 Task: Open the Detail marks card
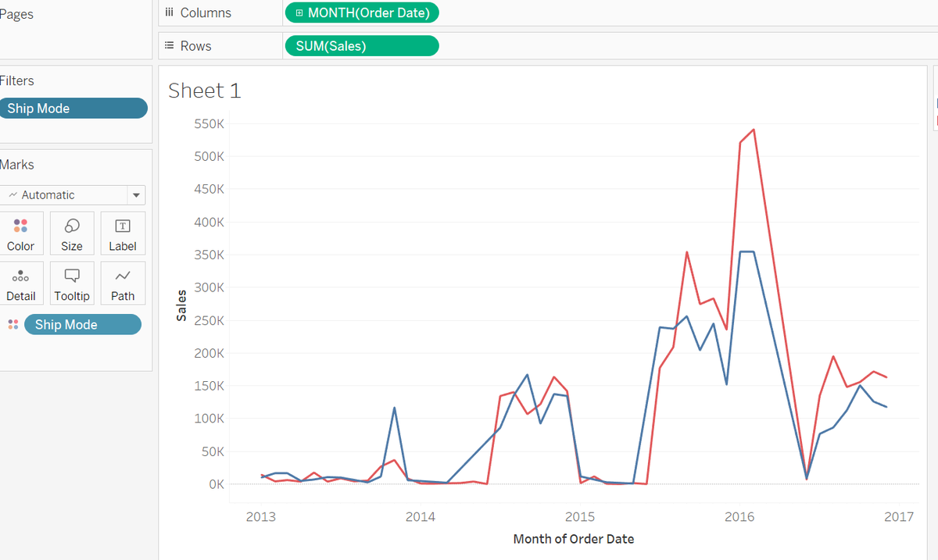tap(20, 284)
